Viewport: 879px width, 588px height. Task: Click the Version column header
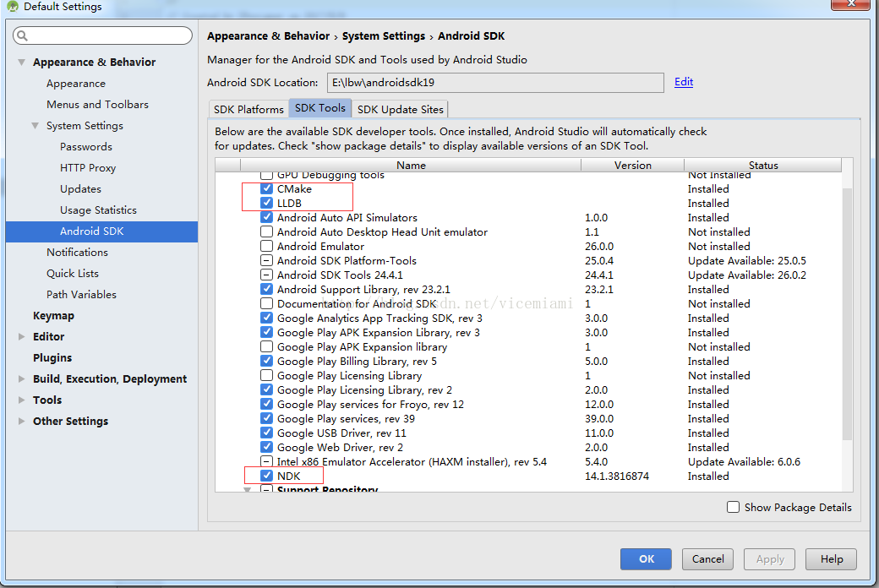tap(632, 165)
